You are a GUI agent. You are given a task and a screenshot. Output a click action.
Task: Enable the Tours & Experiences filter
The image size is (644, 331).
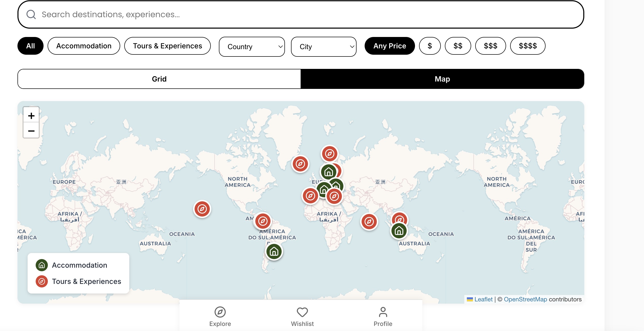pos(168,46)
